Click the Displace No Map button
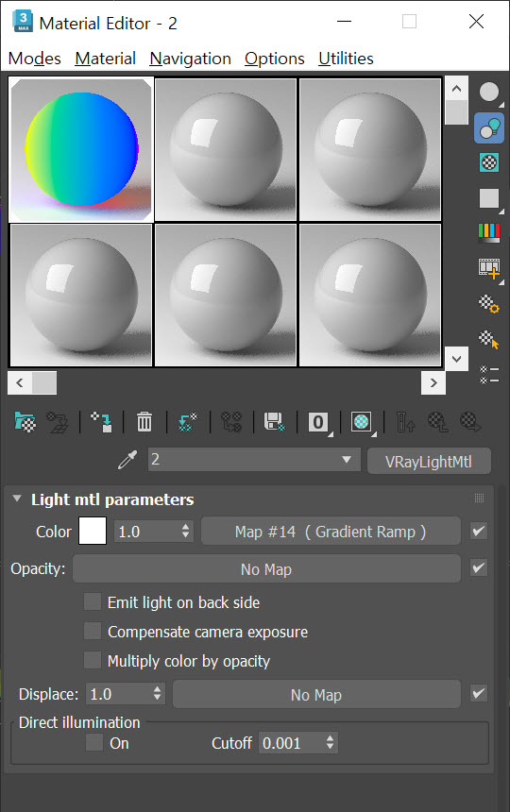510x812 pixels. pyautogui.click(x=316, y=694)
